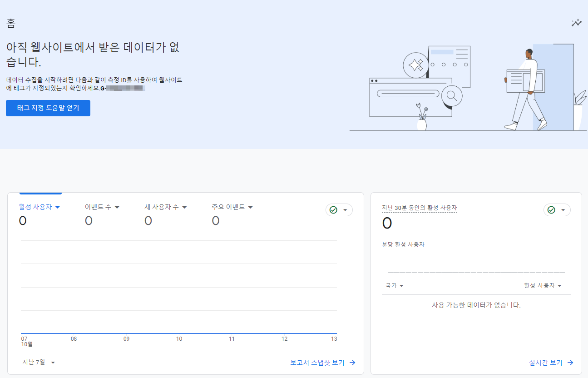Click the green check status icon in users chart card
The width and height of the screenshot is (588, 378).
(x=333, y=210)
